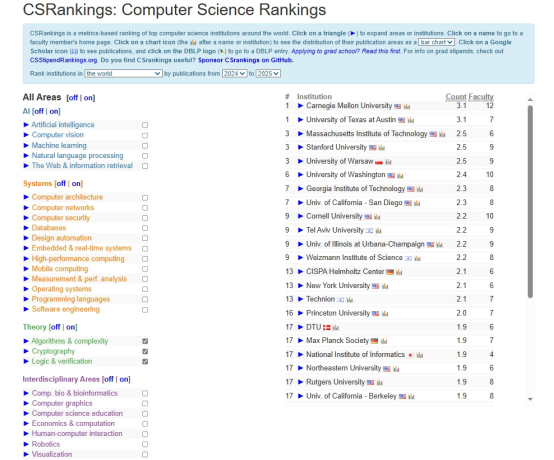Turn Systems areas on

click(76, 184)
